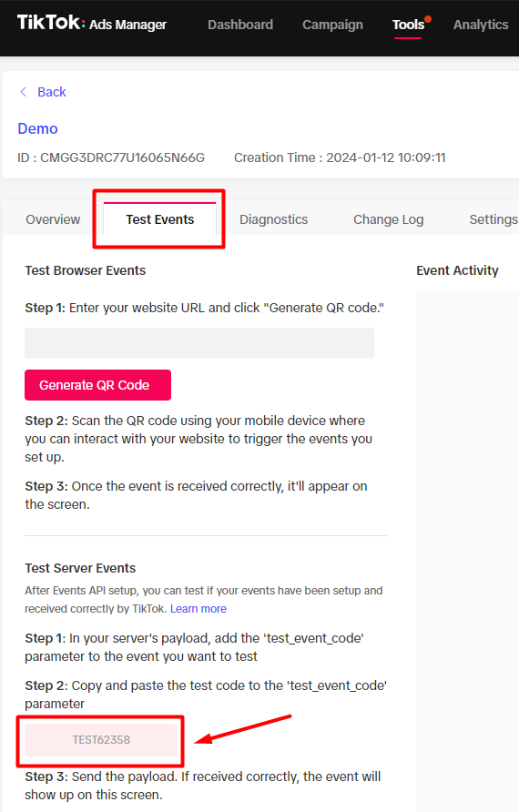Screen dimensions: 519x812
Task: Select the Test Events tab
Action: pyautogui.click(x=160, y=219)
